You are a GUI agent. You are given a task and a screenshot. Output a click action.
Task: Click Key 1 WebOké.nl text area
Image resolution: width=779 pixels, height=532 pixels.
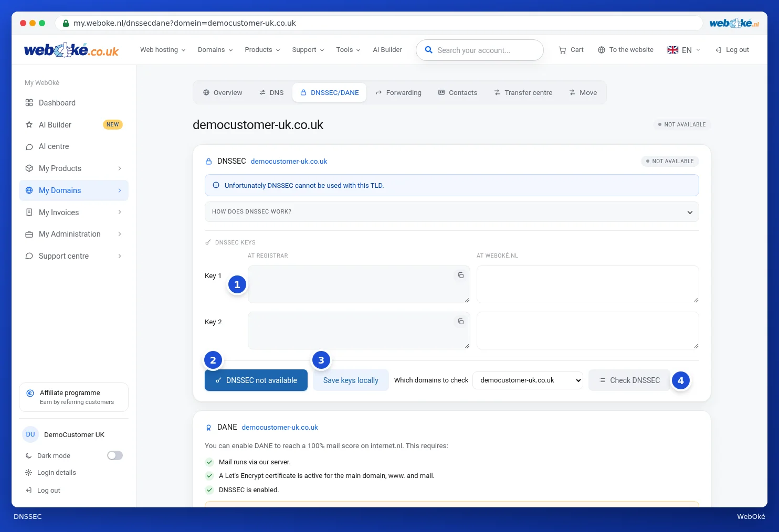click(587, 284)
